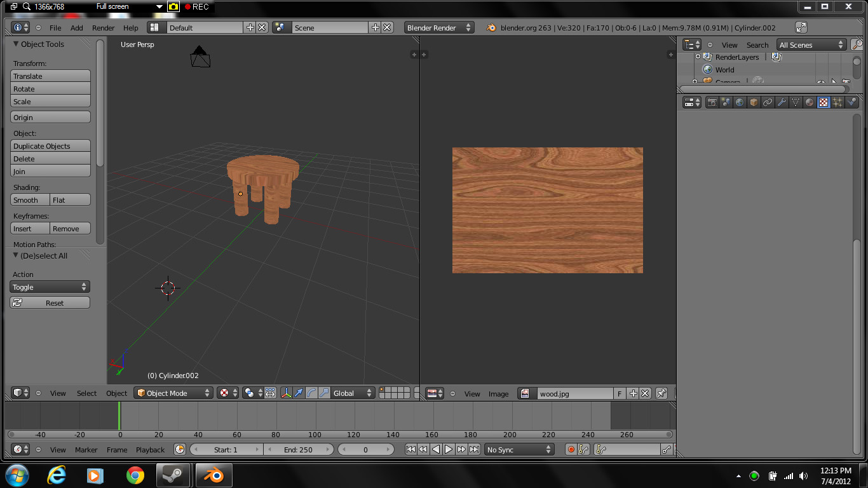Select World in the outliner

pos(724,70)
